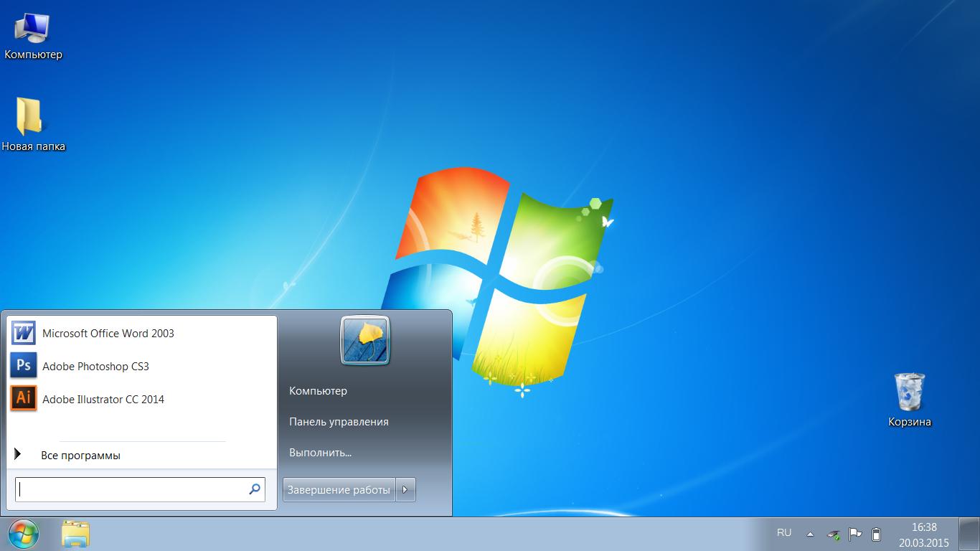Expand shutdown options arrow
The height and width of the screenshot is (551, 980).
pyautogui.click(x=405, y=490)
